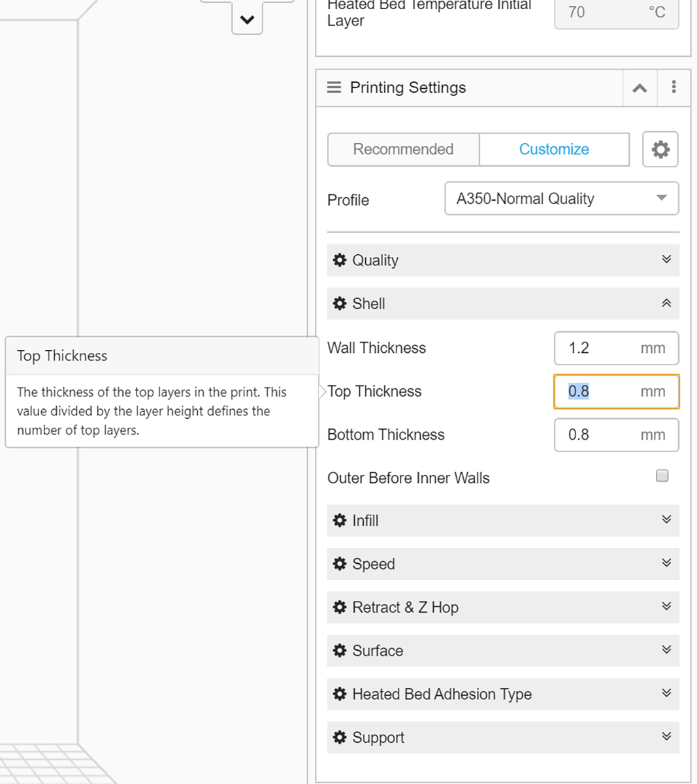Screen dimensions: 697x784
Task: Expand the Support section arrows
Action: pos(666,736)
